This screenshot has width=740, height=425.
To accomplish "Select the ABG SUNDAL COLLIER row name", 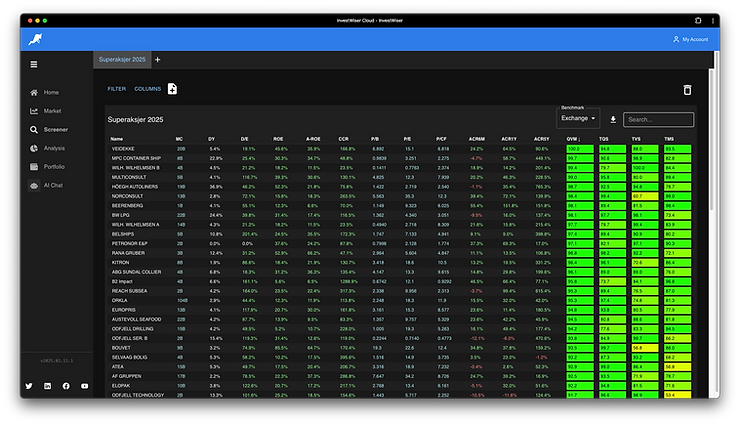I will pos(136,272).
